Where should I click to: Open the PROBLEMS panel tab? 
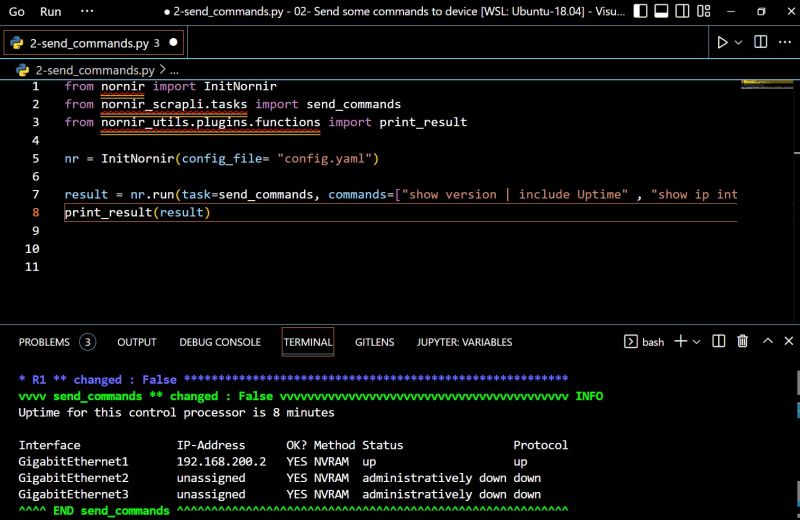[44, 342]
